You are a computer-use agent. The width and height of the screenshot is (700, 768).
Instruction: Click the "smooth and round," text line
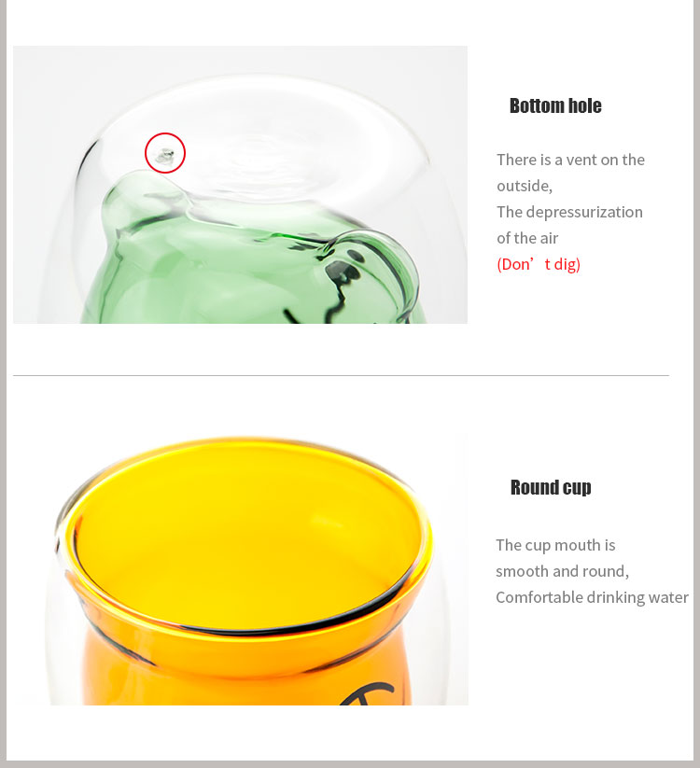pyautogui.click(x=563, y=571)
